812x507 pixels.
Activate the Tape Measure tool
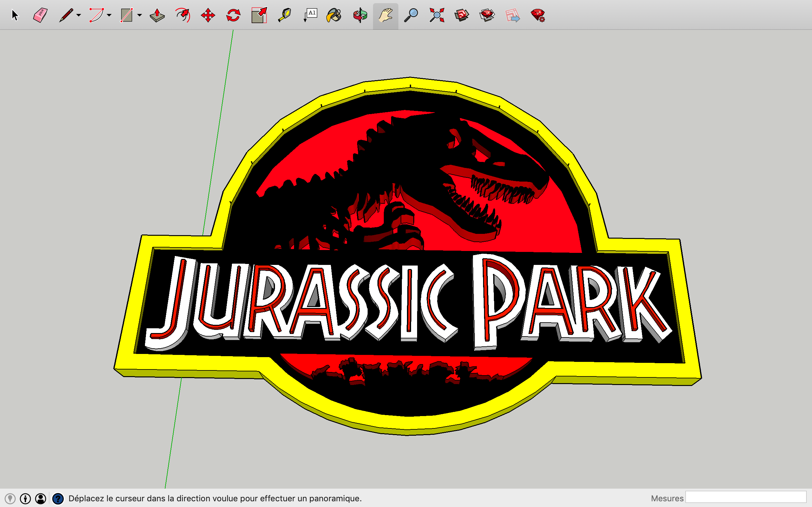tap(285, 16)
